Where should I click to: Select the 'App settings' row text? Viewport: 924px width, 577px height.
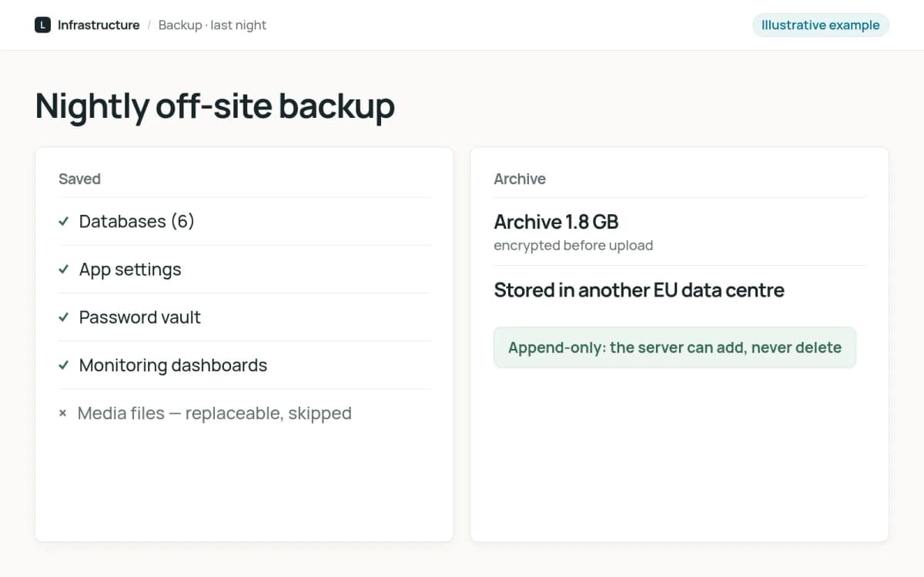[130, 270]
